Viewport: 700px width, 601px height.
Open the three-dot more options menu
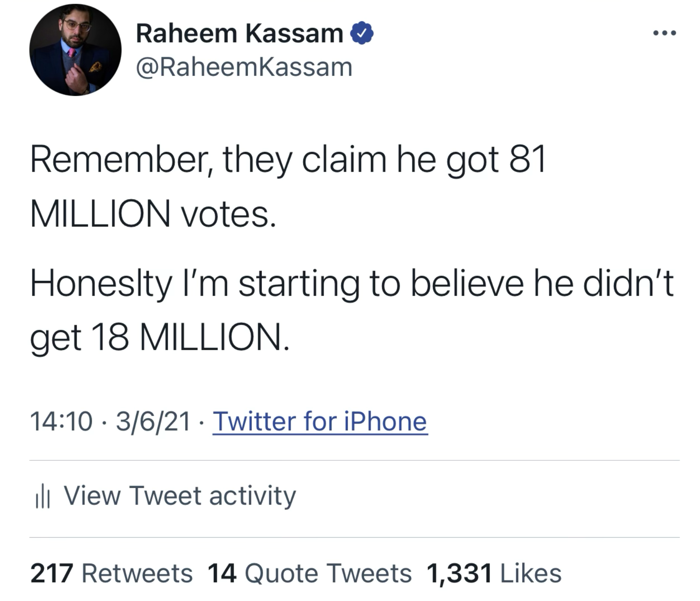pos(664,33)
